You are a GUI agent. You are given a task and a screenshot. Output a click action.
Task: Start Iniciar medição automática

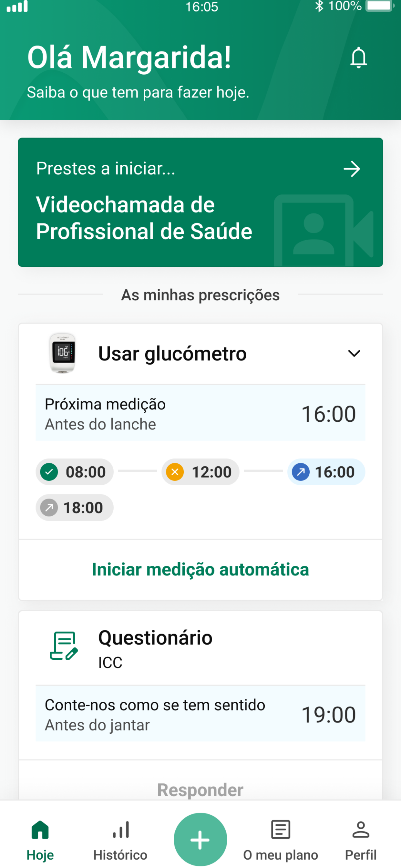[x=200, y=569]
